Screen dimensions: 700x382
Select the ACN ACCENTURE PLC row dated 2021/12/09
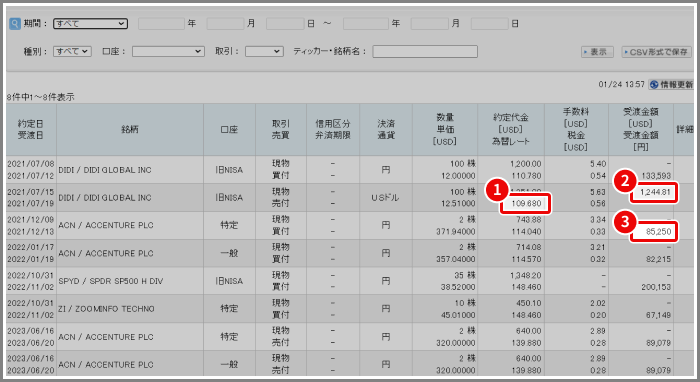point(350,225)
